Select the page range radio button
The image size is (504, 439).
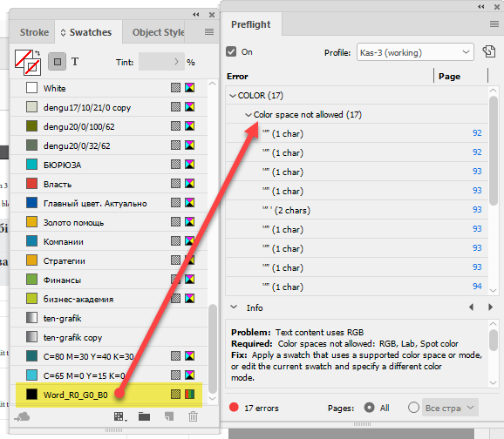(x=413, y=408)
